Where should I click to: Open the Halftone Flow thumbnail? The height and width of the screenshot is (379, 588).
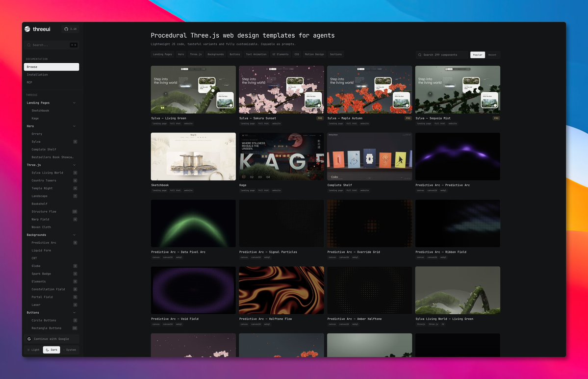point(281,290)
